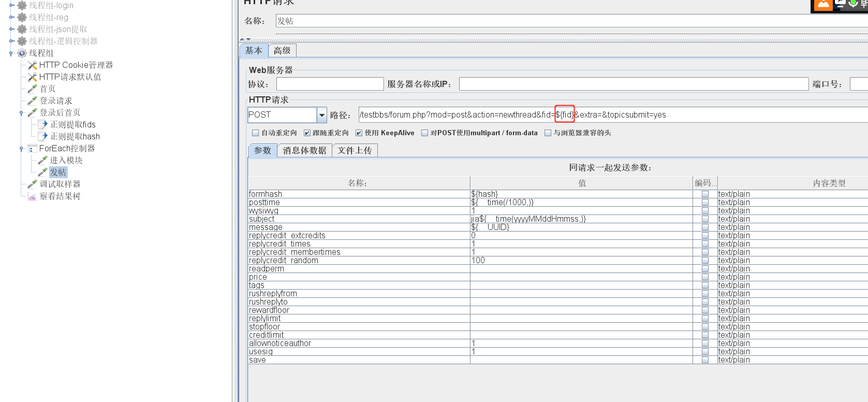The height and width of the screenshot is (402, 868).
Task: Click the 内容类型 column header
Action: point(792,183)
